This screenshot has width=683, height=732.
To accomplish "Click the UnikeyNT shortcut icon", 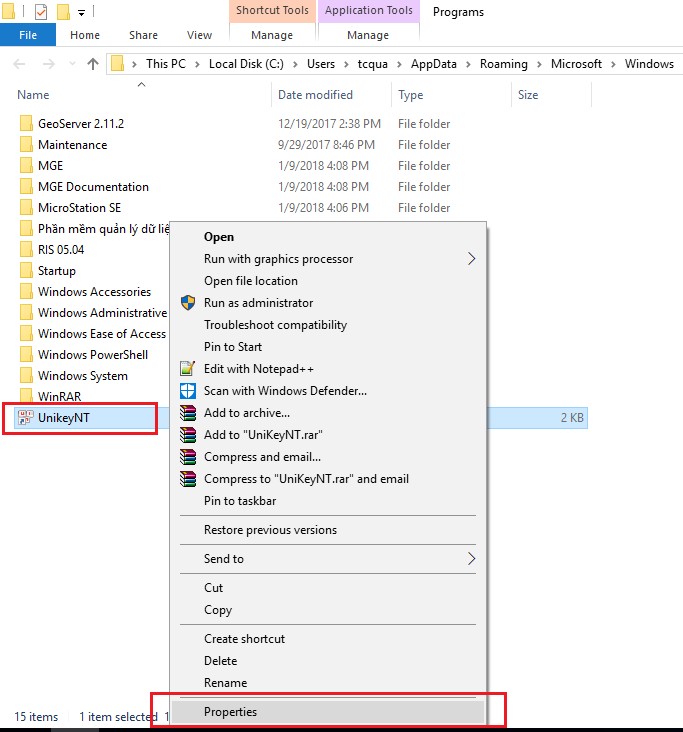I will point(25,418).
